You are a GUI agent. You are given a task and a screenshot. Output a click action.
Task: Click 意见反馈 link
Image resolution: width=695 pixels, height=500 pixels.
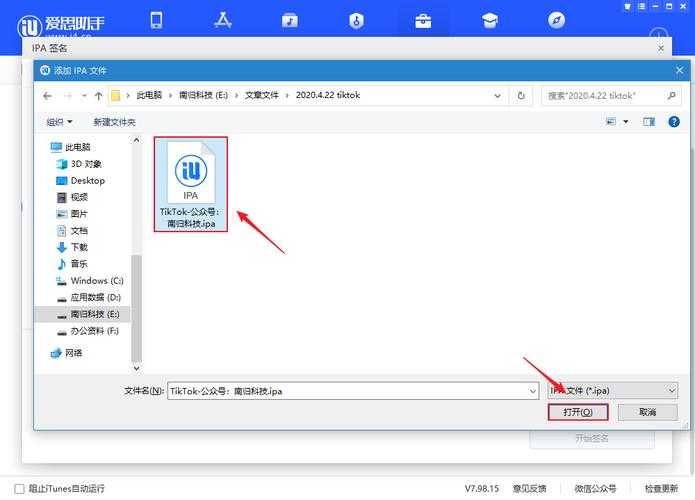click(x=529, y=488)
